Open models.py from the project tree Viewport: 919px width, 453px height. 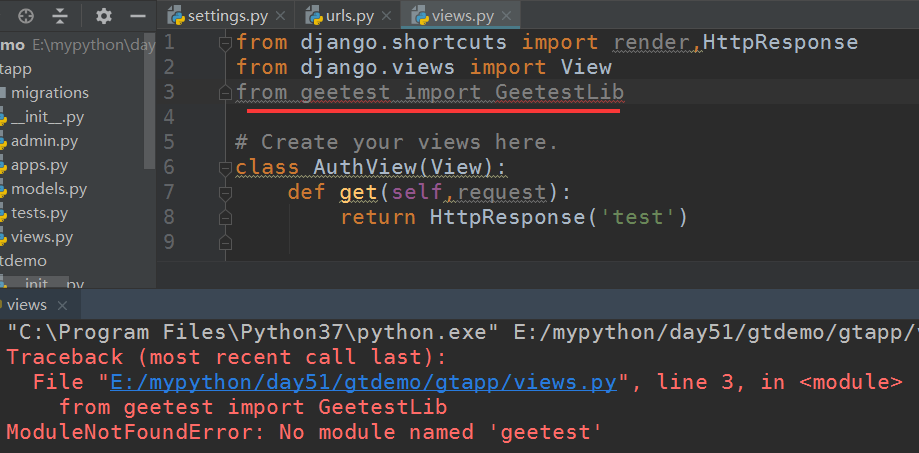(49, 189)
